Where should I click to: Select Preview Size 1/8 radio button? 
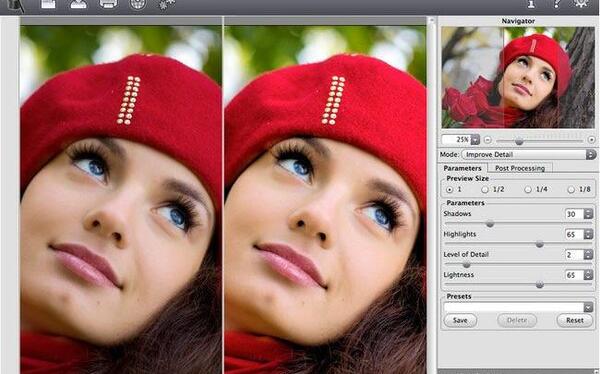(x=571, y=189)
